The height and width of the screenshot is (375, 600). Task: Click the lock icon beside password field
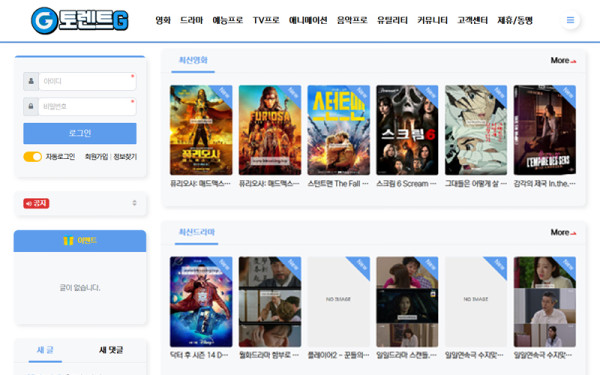(x=31, y=106)
